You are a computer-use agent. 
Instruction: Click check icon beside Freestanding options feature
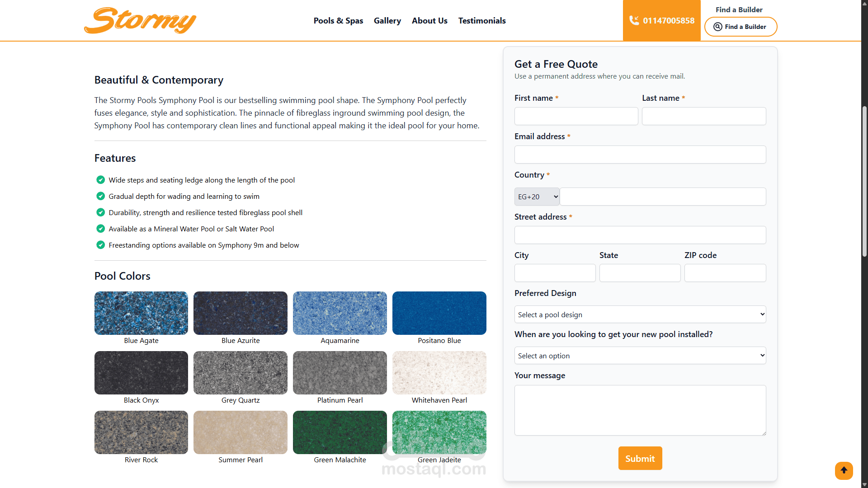point(101,245)
